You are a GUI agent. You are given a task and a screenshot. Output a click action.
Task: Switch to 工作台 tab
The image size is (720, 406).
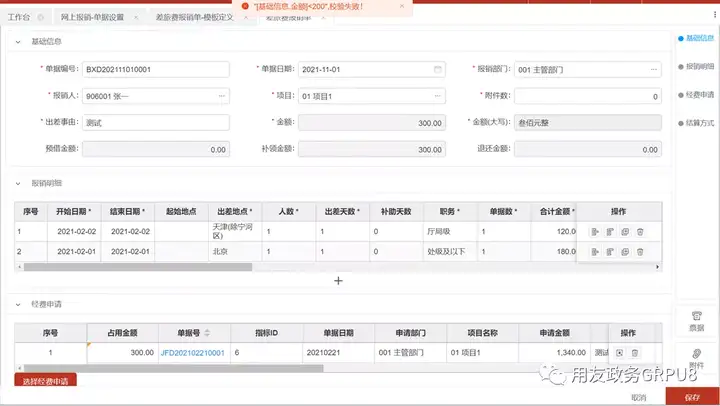[x=19, y=17]
